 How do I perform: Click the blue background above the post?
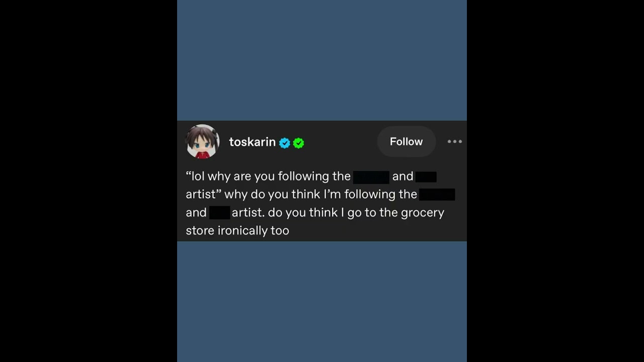click(322, 60)
